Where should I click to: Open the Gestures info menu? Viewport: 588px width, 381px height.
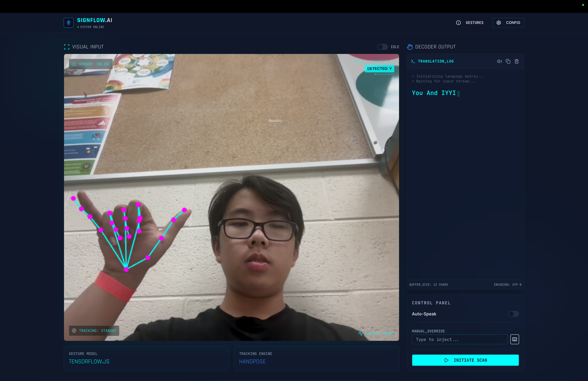pos(470,23)
